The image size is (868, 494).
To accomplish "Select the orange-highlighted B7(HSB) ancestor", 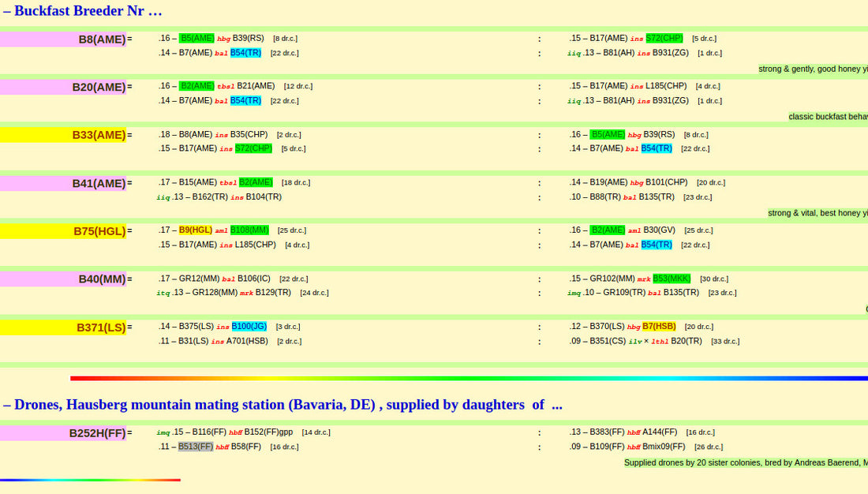I will pyautogui.click(x=659, y=326).
